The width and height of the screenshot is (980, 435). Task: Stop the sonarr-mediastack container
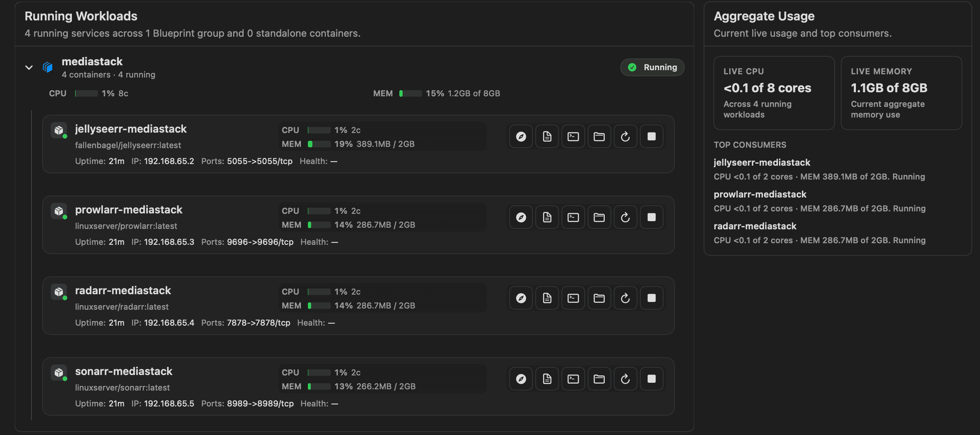(652, 379)
